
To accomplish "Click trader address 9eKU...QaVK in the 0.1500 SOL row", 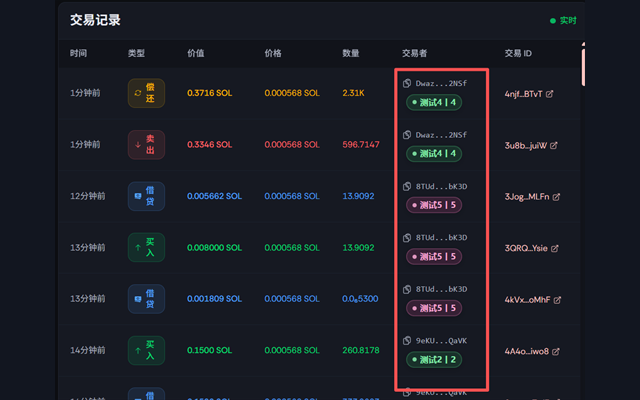I will [x=441, y=341].
